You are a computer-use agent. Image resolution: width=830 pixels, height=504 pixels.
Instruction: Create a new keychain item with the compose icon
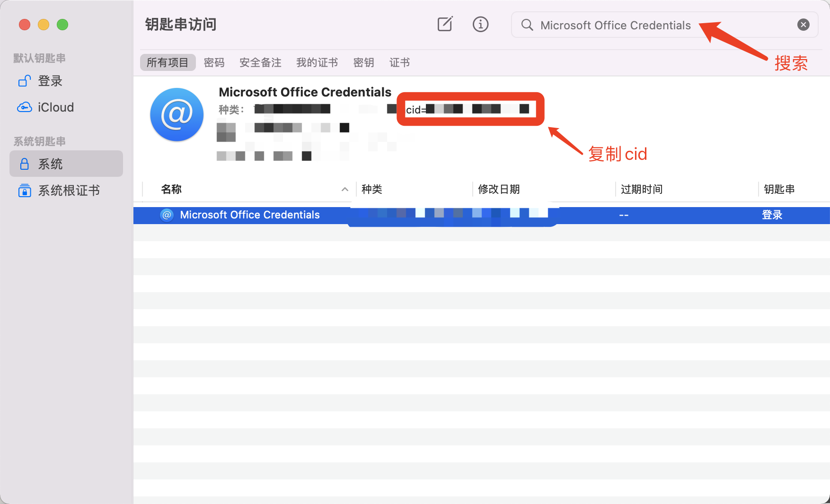pyautogui.click(x=445, y=24)
